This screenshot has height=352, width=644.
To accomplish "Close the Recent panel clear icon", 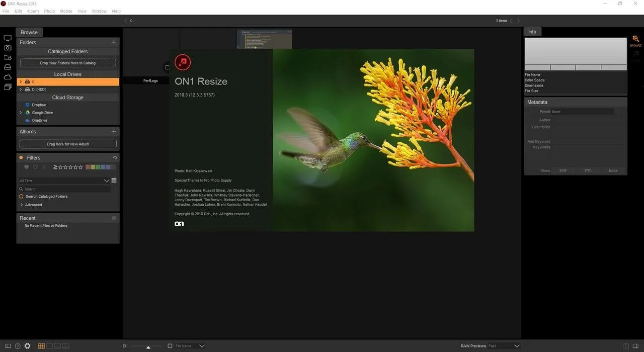I will (114, 218).
